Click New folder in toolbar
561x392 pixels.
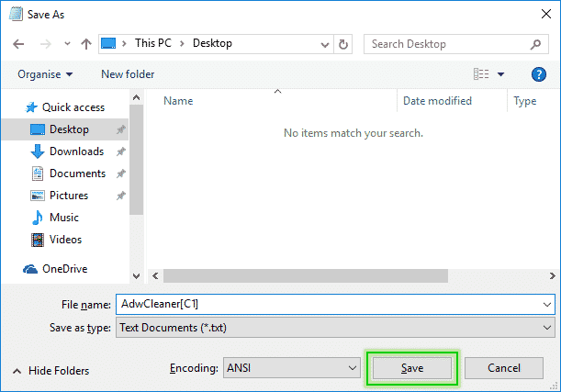[x=128, y=74]
